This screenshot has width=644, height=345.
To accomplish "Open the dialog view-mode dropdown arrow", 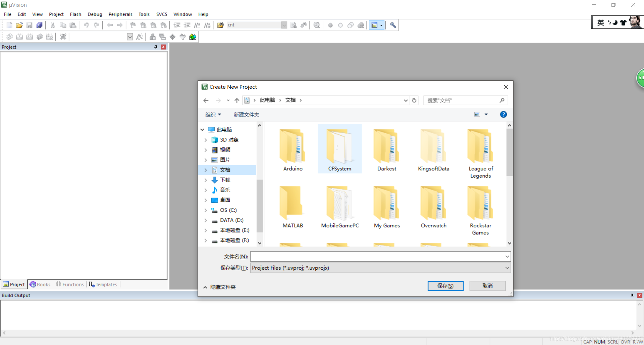I will click(486, 115).
